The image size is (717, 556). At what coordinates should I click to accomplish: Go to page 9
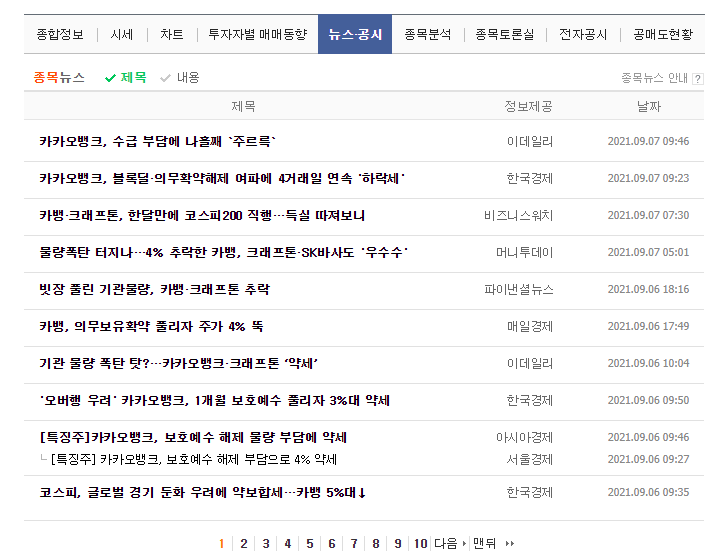(x=397, y=544)
